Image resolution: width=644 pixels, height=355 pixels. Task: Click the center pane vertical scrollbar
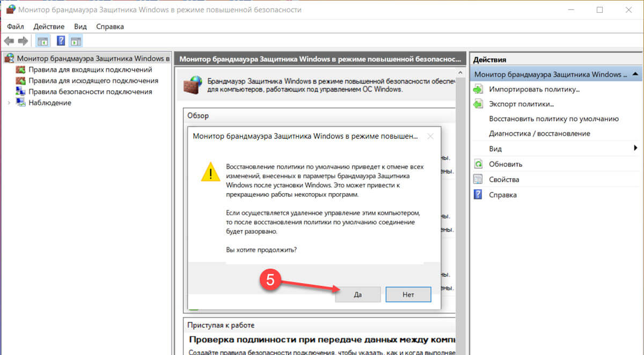click(460, 211)
